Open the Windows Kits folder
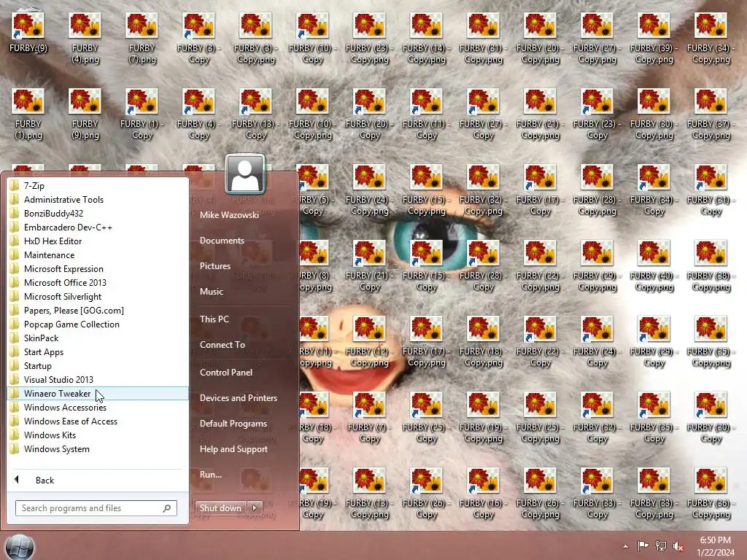747x560 pixels. pyautogui.click(x=98, y=435)
